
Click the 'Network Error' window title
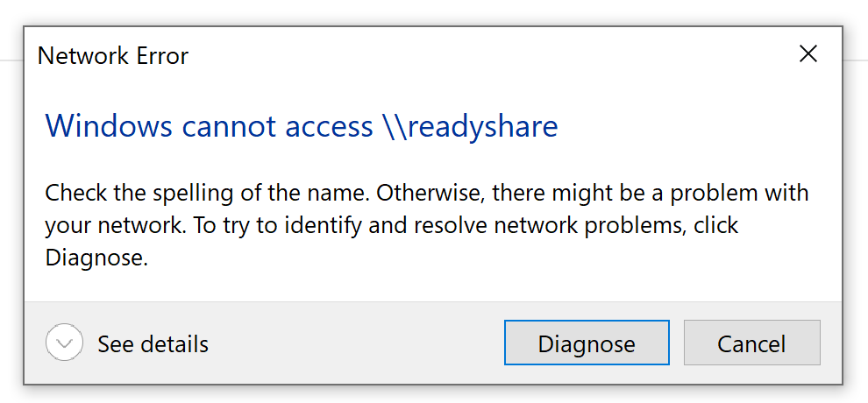pyautogui.click(x=113, y=57)
